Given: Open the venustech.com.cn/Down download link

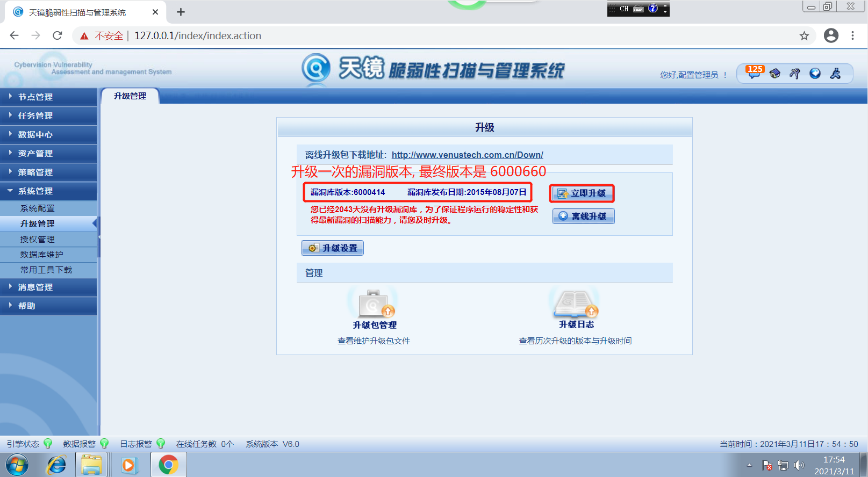Looking at the screenshot, I should pyautogui.click(x=467, y=155).
